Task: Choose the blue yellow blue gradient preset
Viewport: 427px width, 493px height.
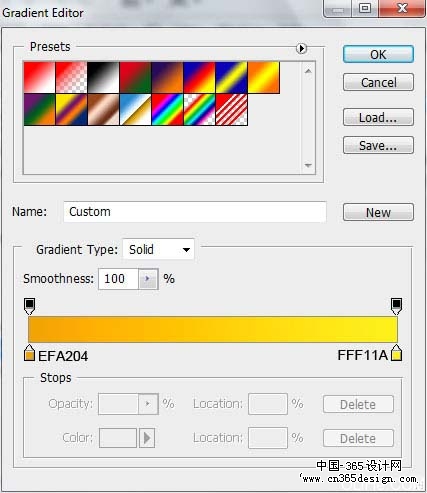Action: pyautogui.click(x=231, y=77)
